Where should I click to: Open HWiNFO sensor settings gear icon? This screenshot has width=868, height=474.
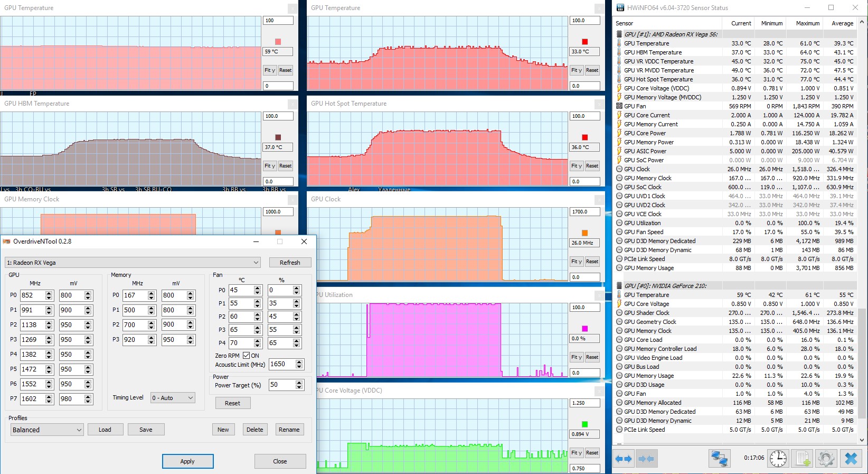coord(826,458)
